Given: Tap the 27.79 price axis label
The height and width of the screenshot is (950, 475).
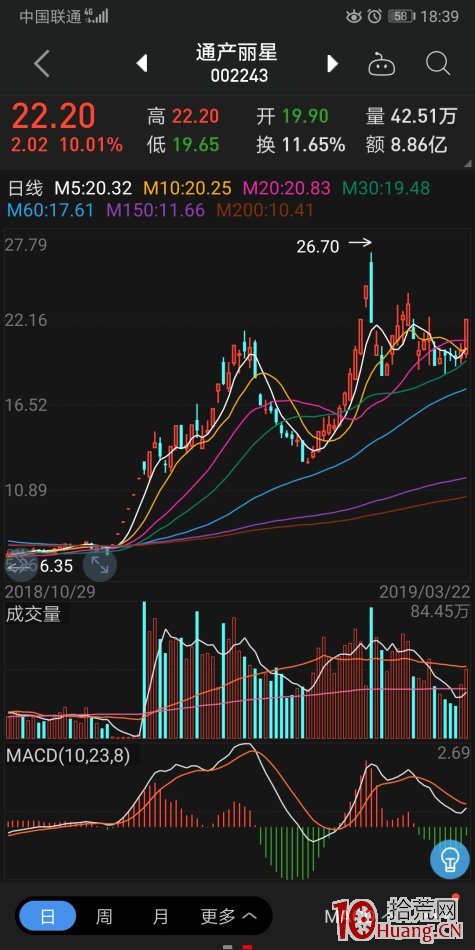Looking at the screenshot, I should click(27, 246).
